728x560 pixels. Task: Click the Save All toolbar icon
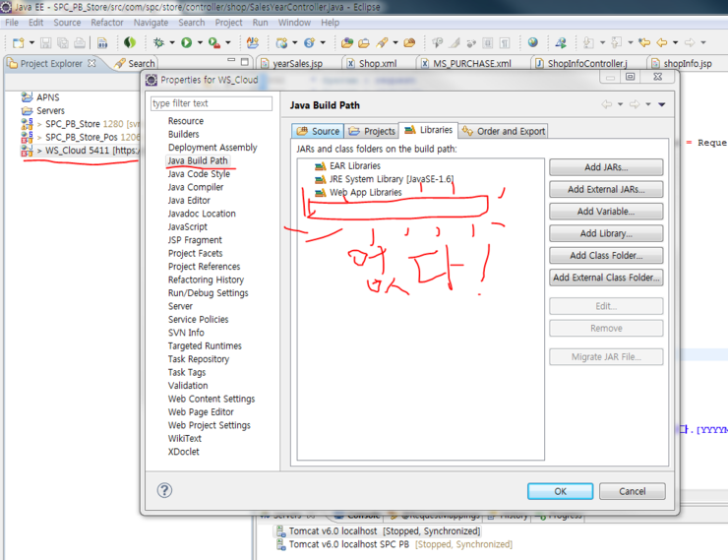[x=63, y=43]
